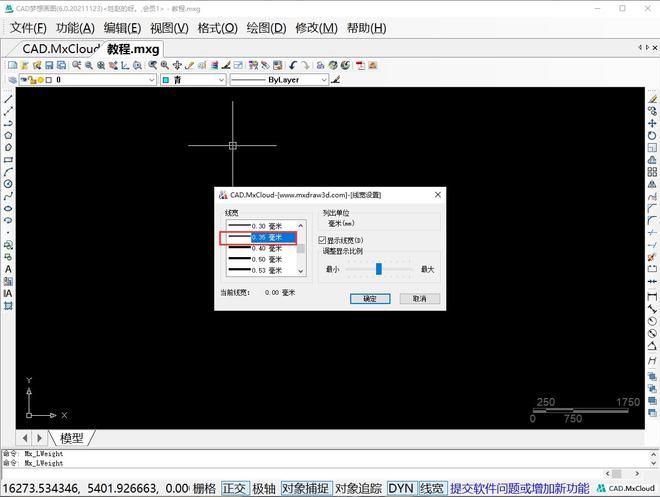Open the 视图(V) menu
This screenshot has width=660, height=497.
pos(169,28)
